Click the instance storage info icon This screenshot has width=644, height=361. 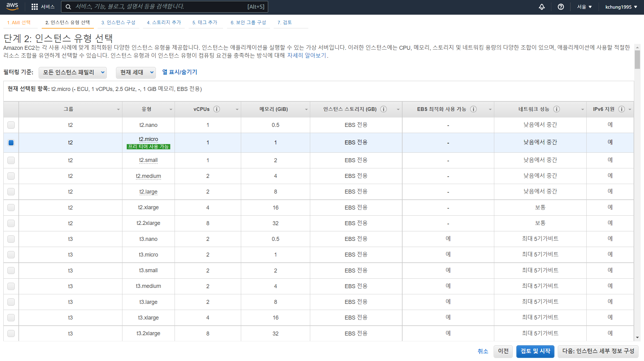pyautogui.click(x=384, y=109)
